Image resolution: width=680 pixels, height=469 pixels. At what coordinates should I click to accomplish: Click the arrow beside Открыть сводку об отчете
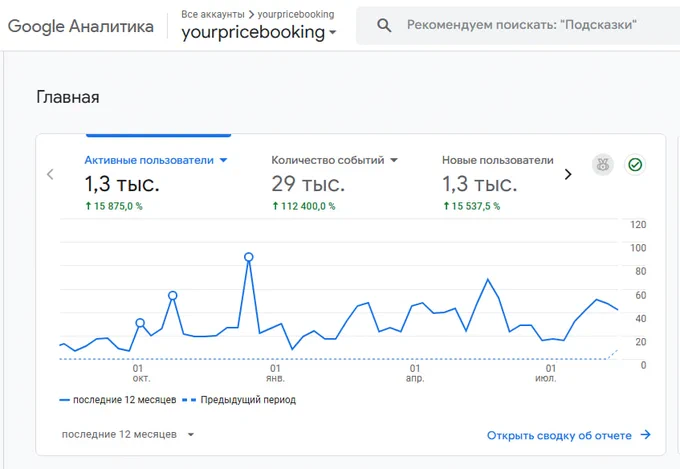click(x=646, y=435)
